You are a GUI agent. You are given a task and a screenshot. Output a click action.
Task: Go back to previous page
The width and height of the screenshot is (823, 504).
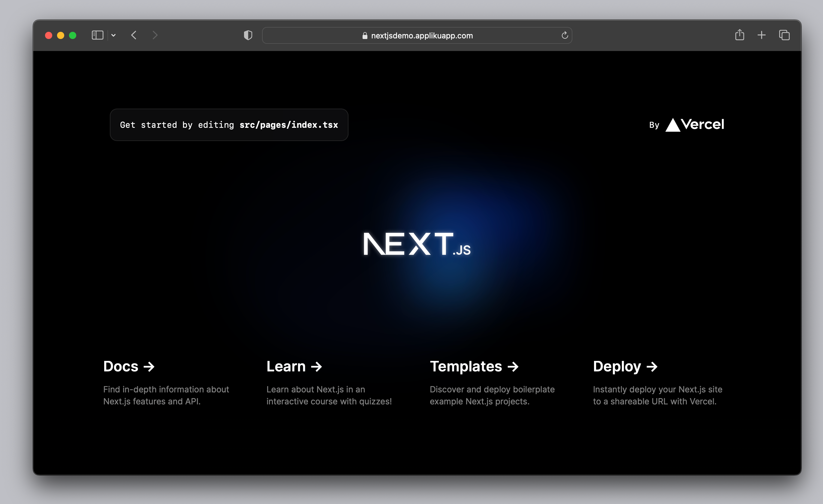[134, 35]
